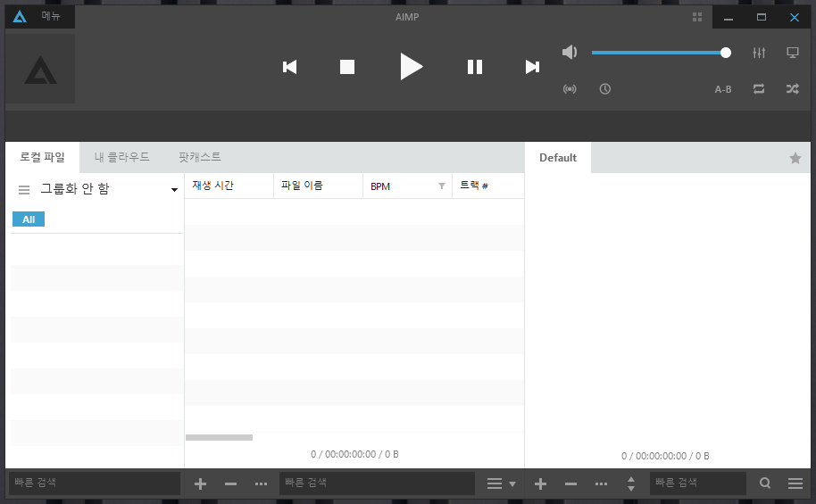
Task: Switch to the 로컬 파일 tab
Action: (x=42, y=157)
